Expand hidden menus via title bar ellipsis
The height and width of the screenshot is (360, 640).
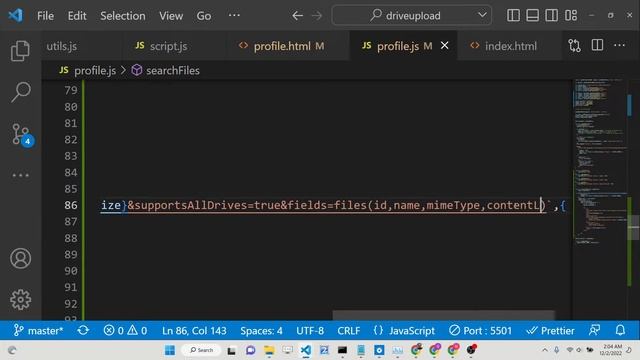click(x=234, y=16)
